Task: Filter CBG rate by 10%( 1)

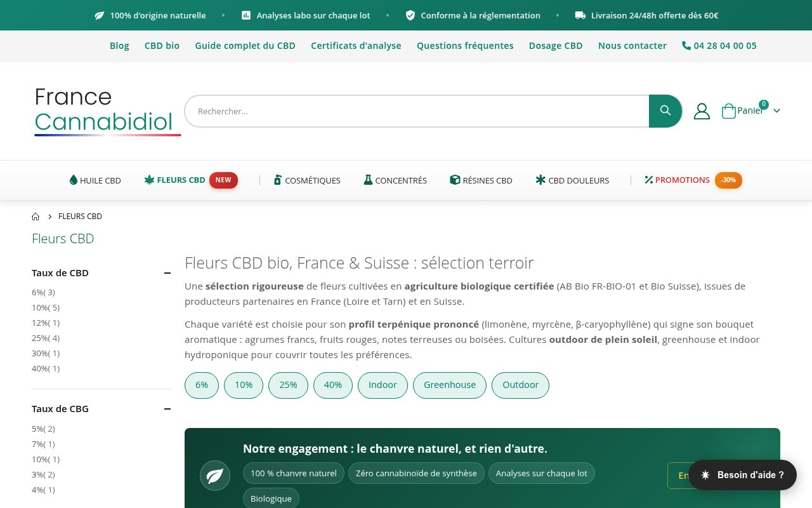Action: tap(46, 460)
